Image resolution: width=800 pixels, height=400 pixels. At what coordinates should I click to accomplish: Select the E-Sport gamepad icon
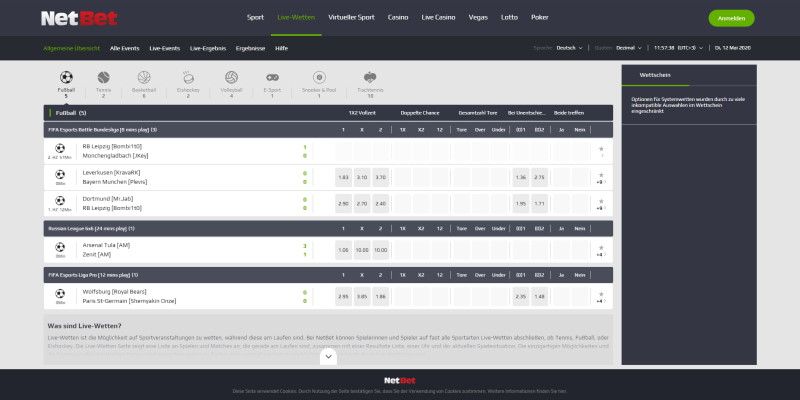pyautogui.click(x=272, y=78)
